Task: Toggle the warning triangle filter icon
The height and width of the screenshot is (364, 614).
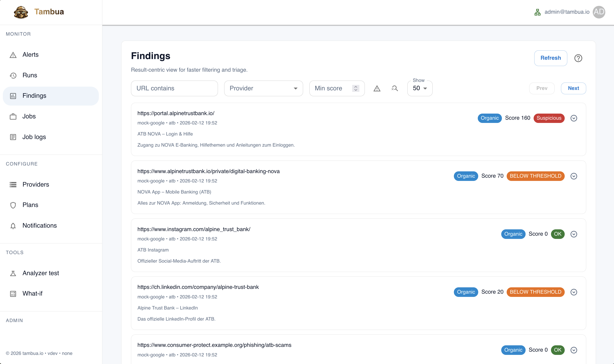Action: pyautogui.click(x=377, y=88)
